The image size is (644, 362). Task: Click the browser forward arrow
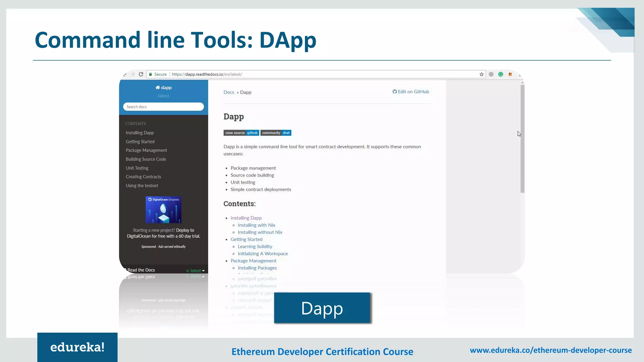click(x=133, y=74)
